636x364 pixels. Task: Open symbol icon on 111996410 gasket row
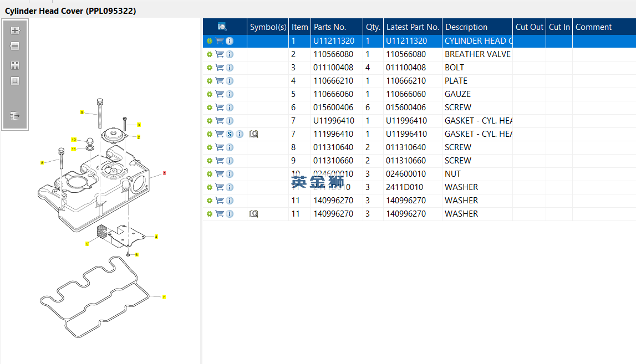click(x=253, y=134)
